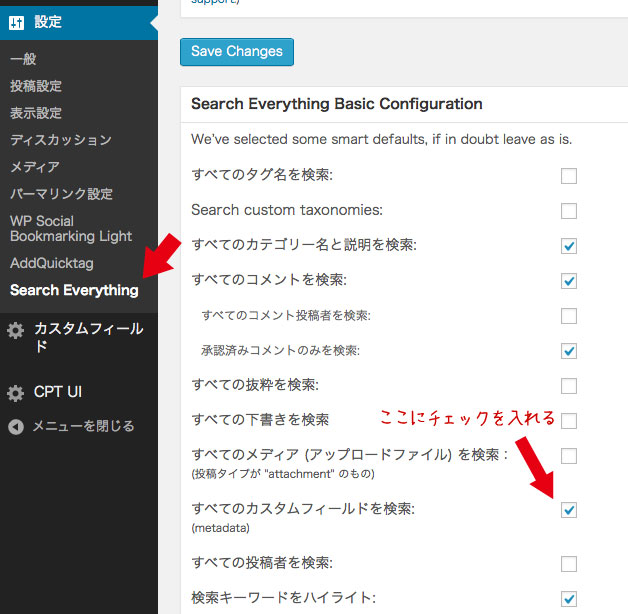Click the Search Everything Basic Configuration heading

click(x=337, y=104)
